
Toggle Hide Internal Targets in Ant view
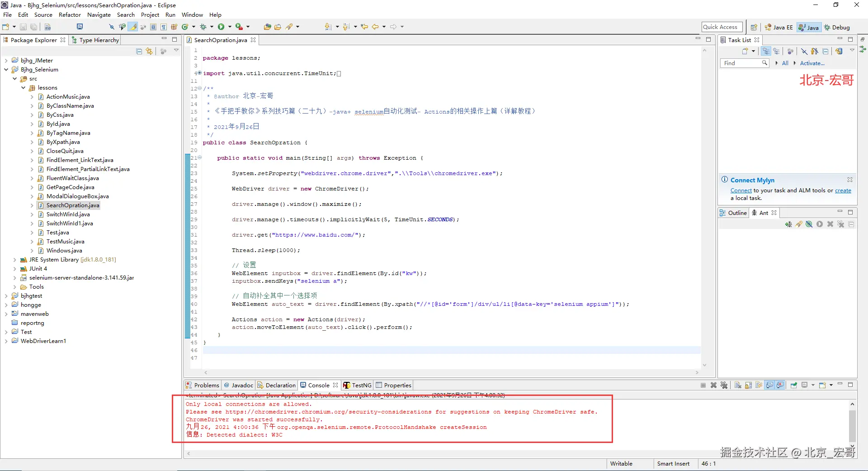[809, 224]
